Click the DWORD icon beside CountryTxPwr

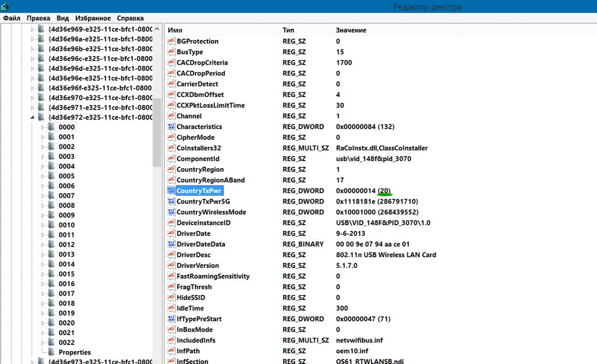point(171,191)
